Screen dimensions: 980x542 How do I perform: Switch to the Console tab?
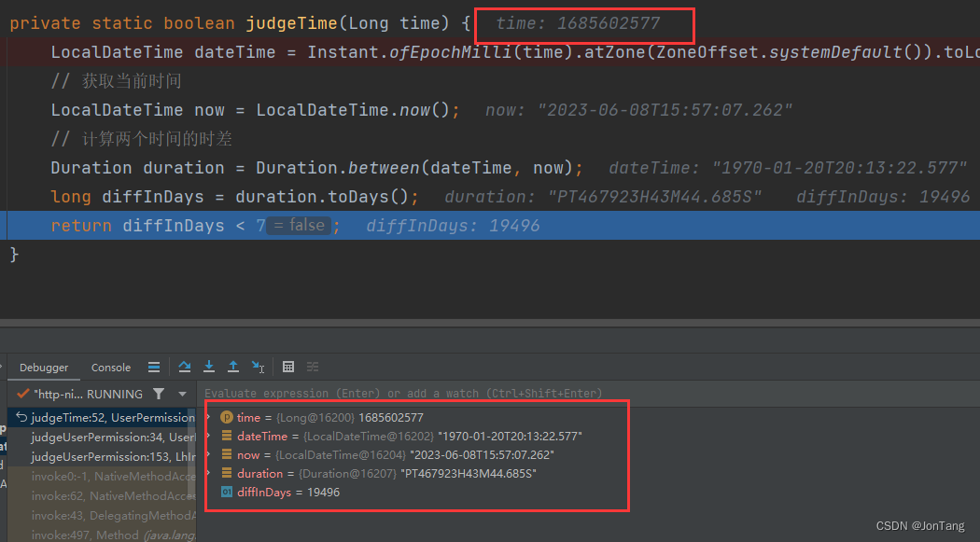coord(110,367)
